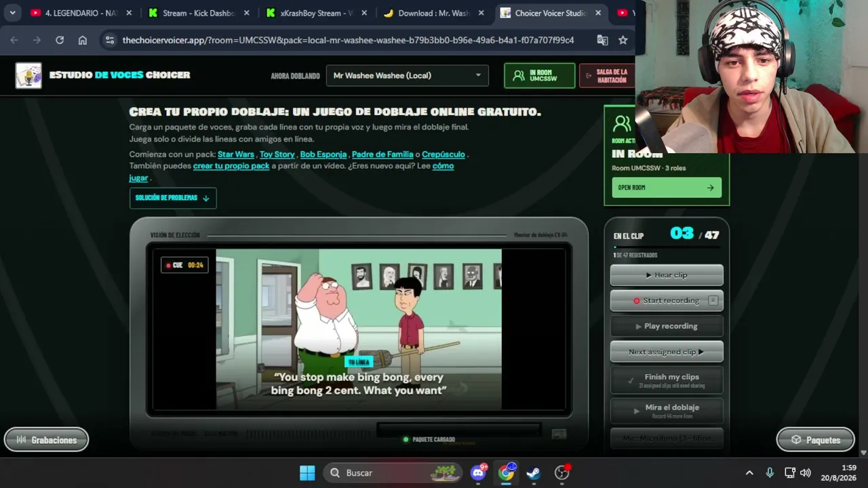The width and height of the screenshot is (868, 488).
Task: Close the '4. LEGENDARIO' YouTube tab
Action: 129,13
